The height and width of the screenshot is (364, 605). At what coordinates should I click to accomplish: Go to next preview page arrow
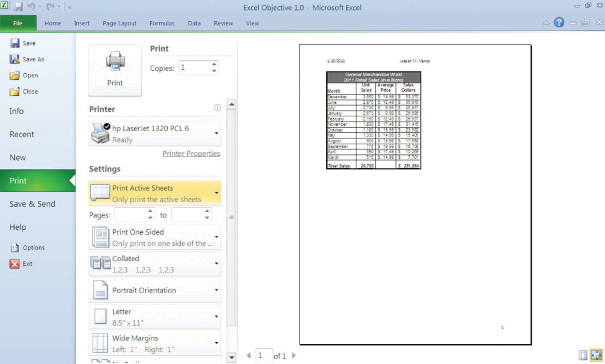pos(294,355)
